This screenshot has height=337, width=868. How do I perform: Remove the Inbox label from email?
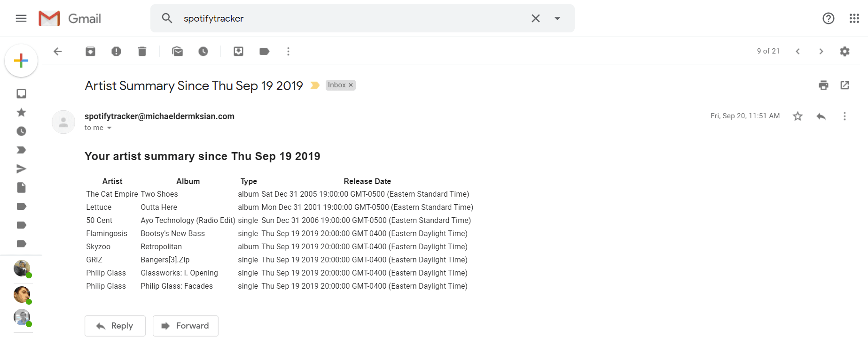[351, 85]
